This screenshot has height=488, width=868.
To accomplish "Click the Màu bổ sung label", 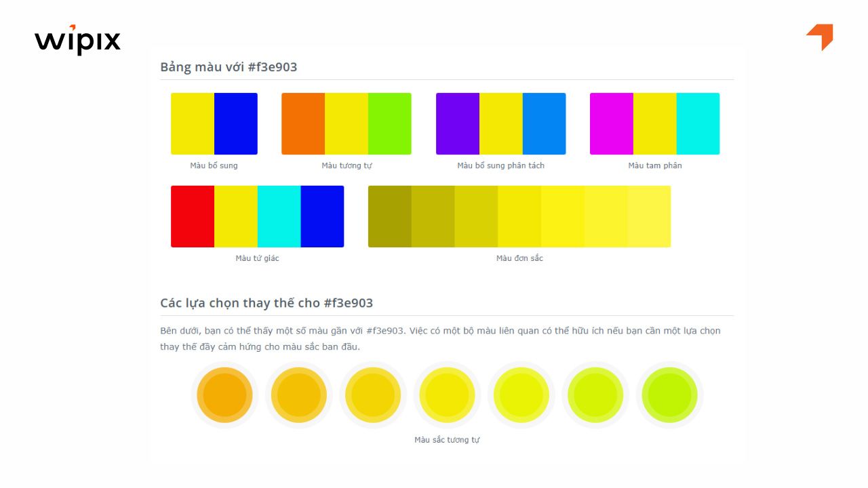I will (x=214, y=165).
